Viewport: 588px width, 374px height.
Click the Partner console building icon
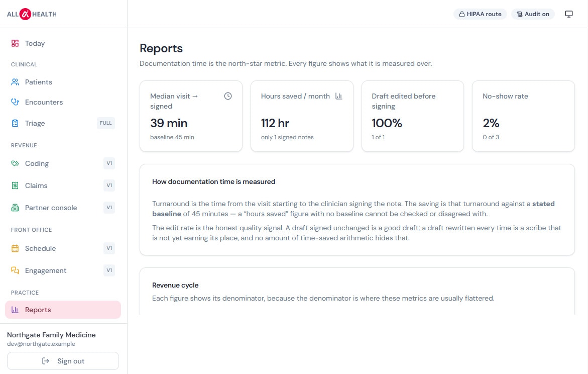click(15, 208)
